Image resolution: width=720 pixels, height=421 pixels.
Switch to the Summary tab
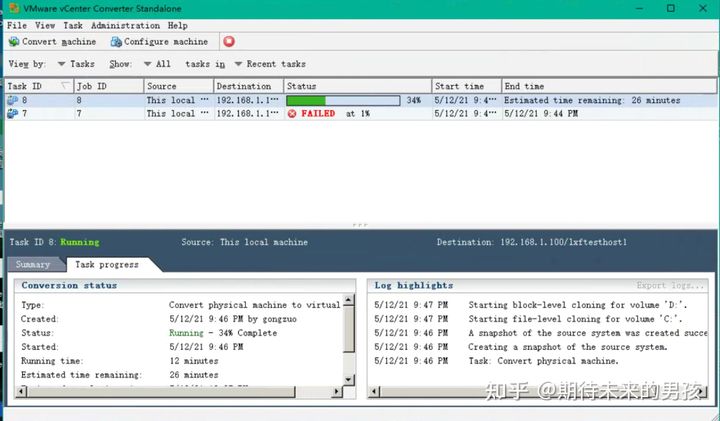[x=33, y=264]
